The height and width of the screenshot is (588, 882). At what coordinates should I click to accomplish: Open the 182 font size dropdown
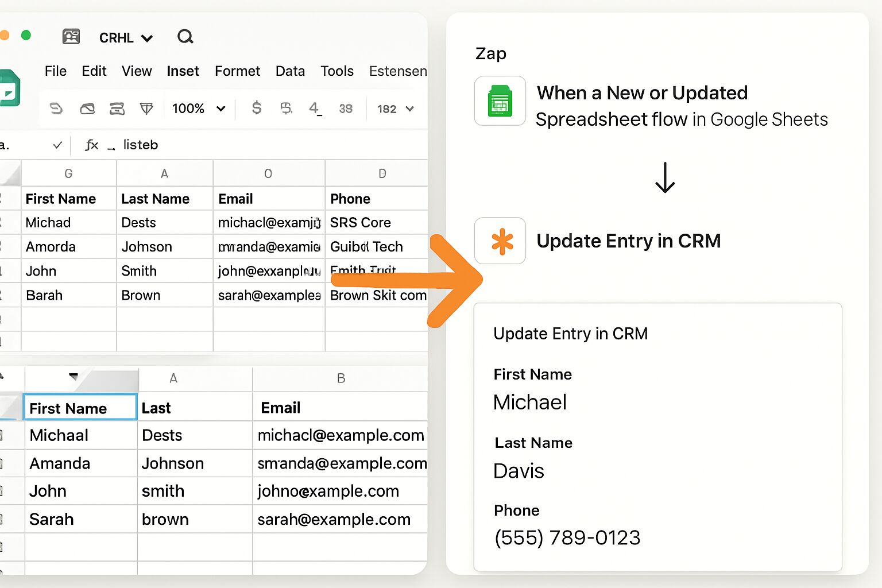396,109
